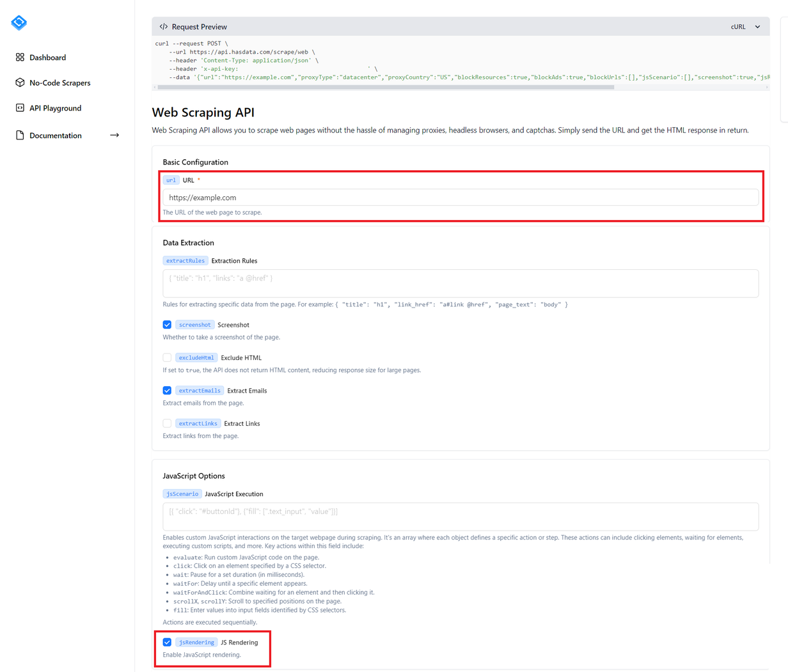Click the curl --request POST line
This screenshot has width=788, height=672.
tap(192, 43)
